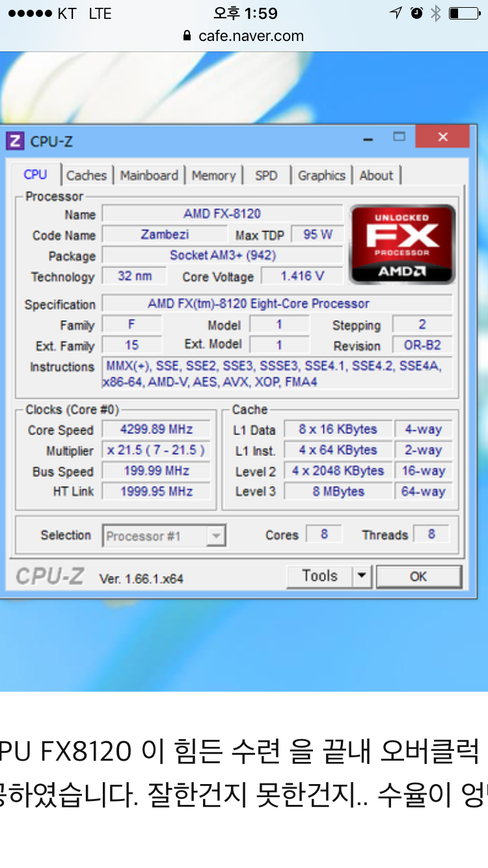
Task: Click the 4 x 64 KBytes L1 Inst. value
Action: pyautogui.click(x=338, y=450)
